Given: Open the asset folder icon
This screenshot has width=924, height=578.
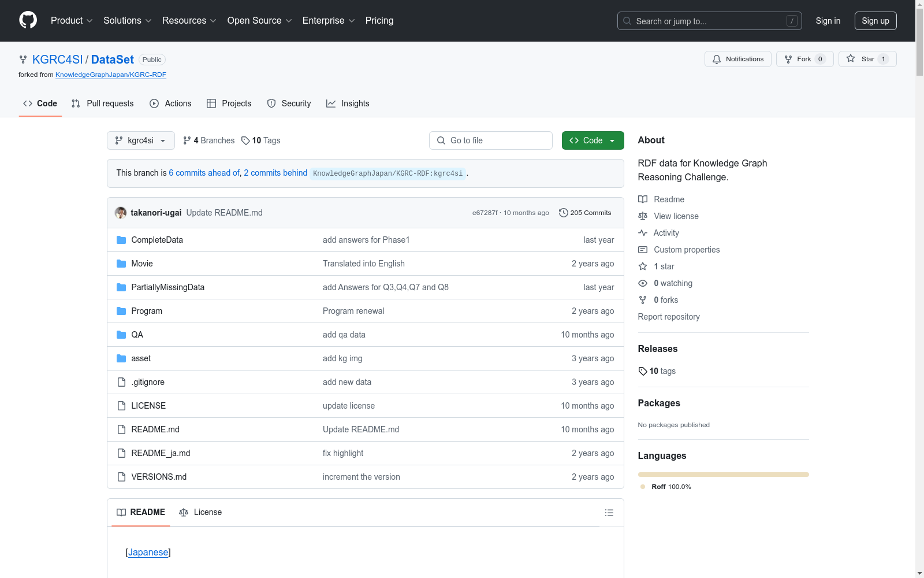Looking at the screenshot, I should [x=121, y=358].
